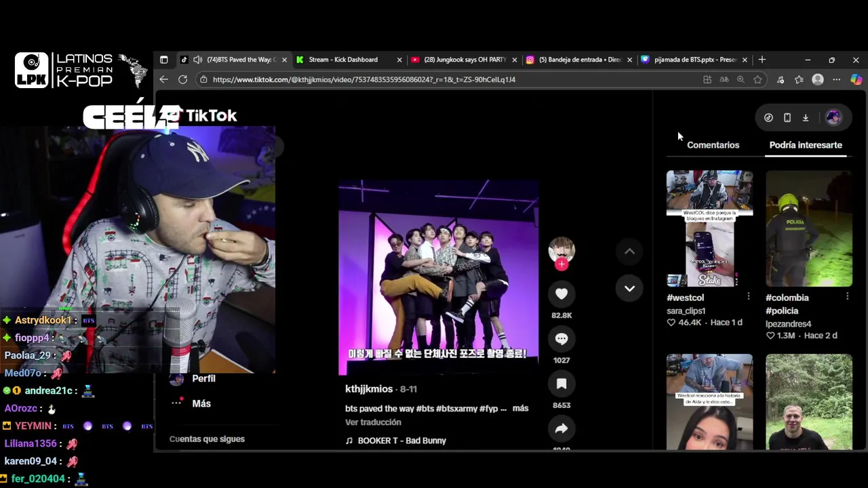The image size is (868, 488).
Task: Click the download icon in top pill
Action: click(x=806, y=118)
